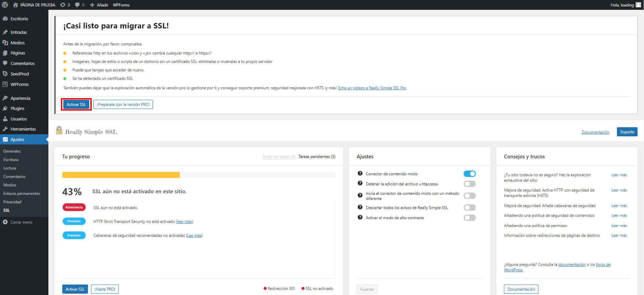Click Documentación button in Consejos y trucos

(521, 289)
